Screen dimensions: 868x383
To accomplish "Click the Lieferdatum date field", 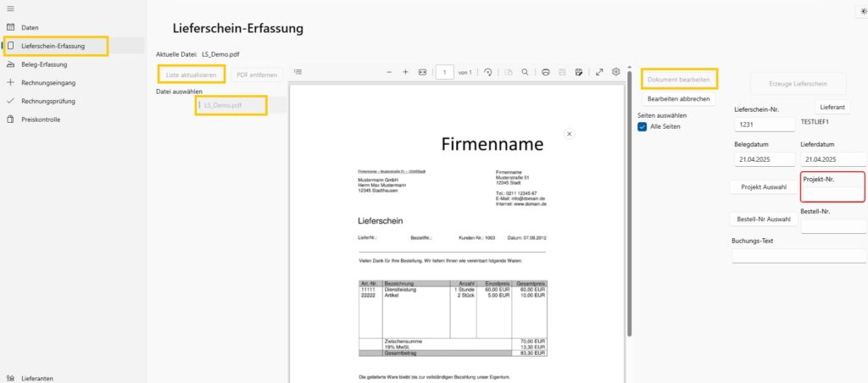I will click(x=833, y=159).
